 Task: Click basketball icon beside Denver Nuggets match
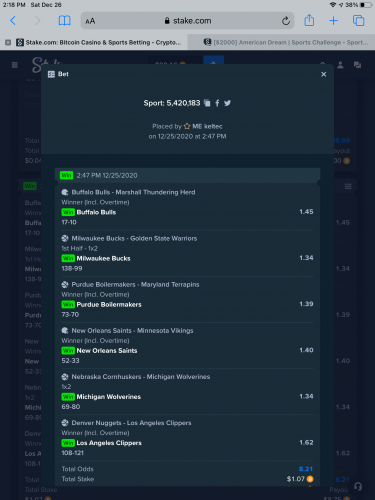[x=65, y=423]
